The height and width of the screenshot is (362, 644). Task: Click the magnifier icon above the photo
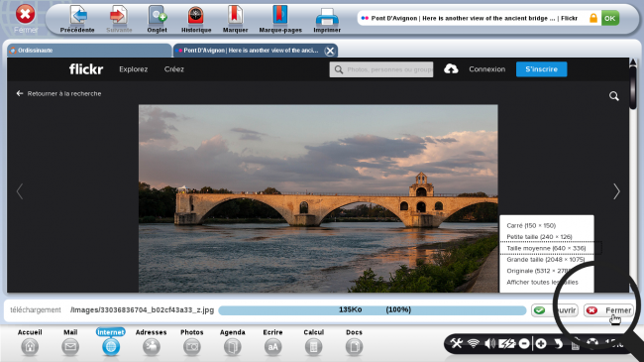(x=614, y=96)
